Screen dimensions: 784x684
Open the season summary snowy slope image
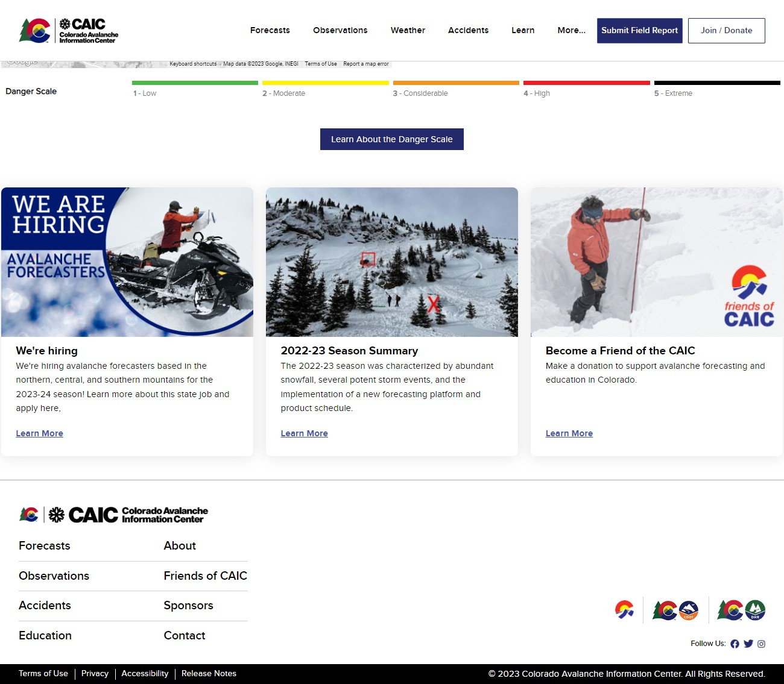[392, 262]
